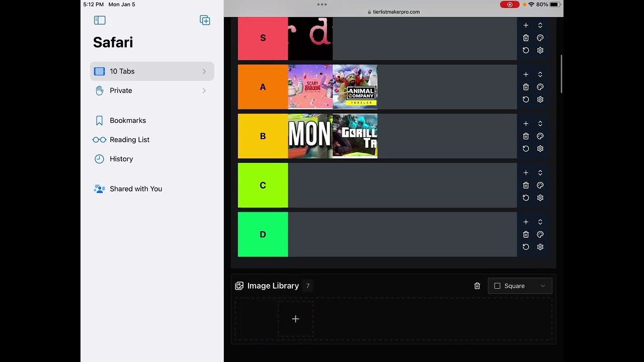Delete tier B with its trash icon

coord(526,136)
